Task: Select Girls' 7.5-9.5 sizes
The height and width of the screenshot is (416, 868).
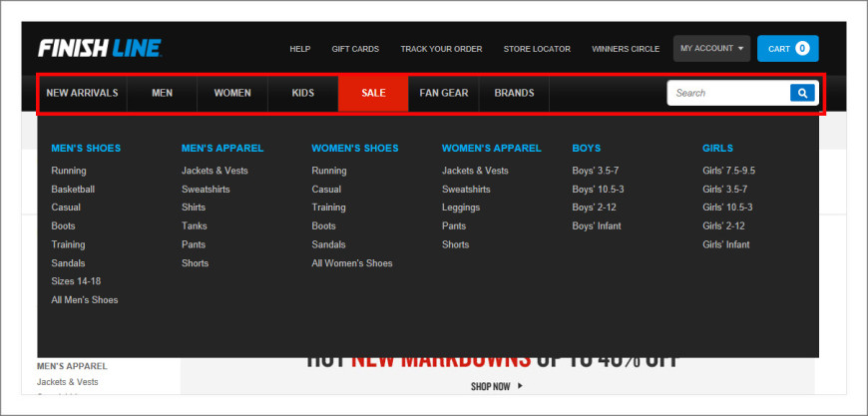Action: (x=729, y=171)
